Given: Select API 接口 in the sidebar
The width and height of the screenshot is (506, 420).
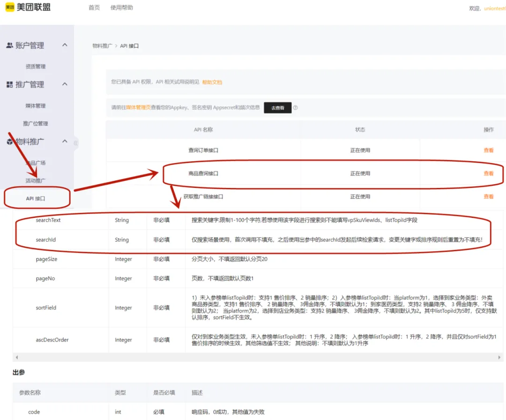Looking at the screenshot, I should click(x=36, y=199).
